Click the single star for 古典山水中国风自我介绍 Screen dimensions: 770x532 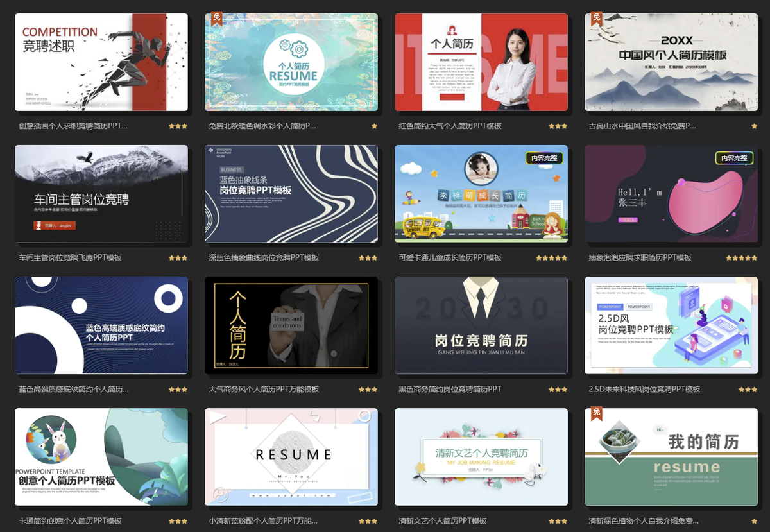click(755, 126)
